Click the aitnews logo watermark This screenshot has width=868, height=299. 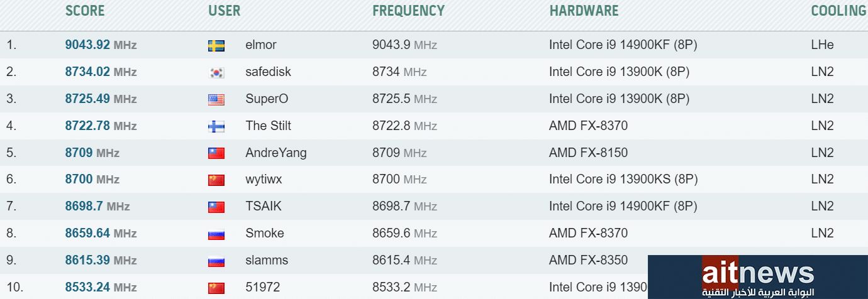coord(757,277)
